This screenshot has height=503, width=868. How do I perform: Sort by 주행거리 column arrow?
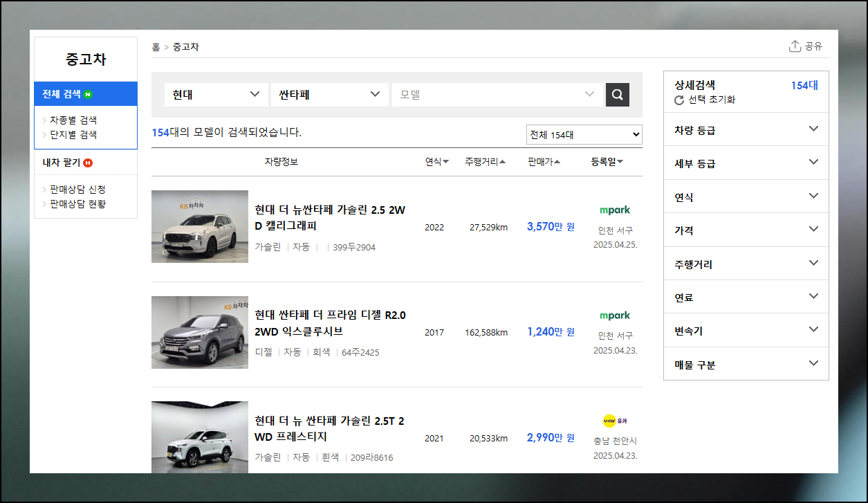tap(502, 162)
